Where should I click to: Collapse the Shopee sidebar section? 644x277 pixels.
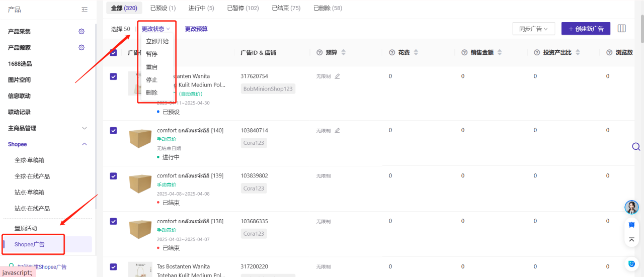pos(85,144)
